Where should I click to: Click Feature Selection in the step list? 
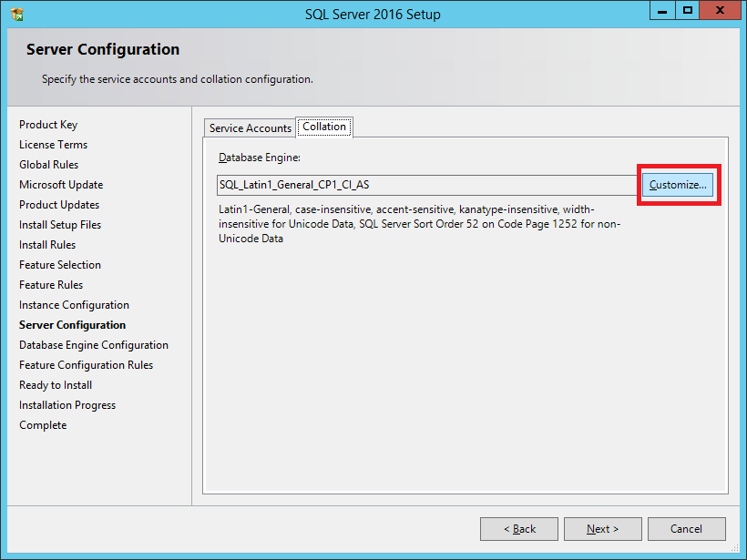tap(60, 265)
